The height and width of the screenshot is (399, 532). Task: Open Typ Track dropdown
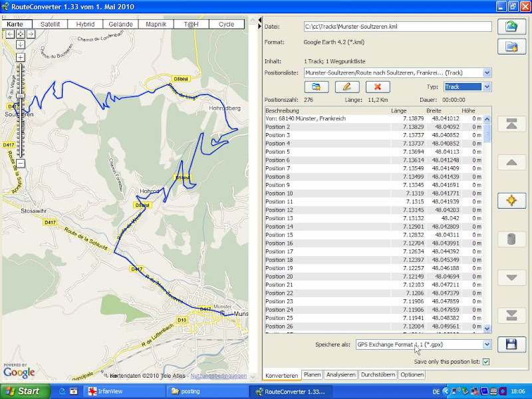tap(487, 87)
